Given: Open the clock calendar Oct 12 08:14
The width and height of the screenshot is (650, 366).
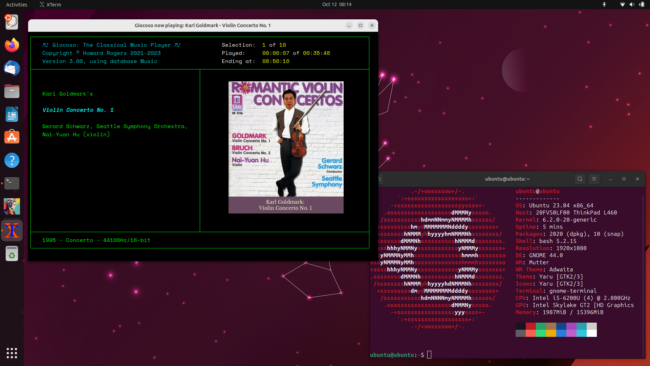Looking at the screenshot, I should click(337, 4).
